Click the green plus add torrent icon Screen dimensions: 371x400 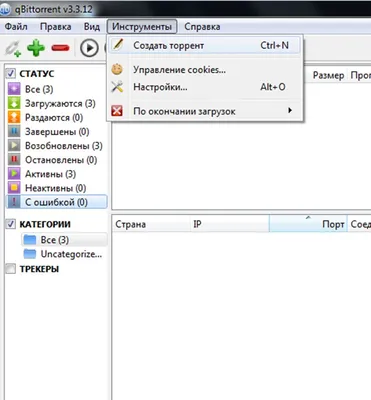tap(36, 48)
